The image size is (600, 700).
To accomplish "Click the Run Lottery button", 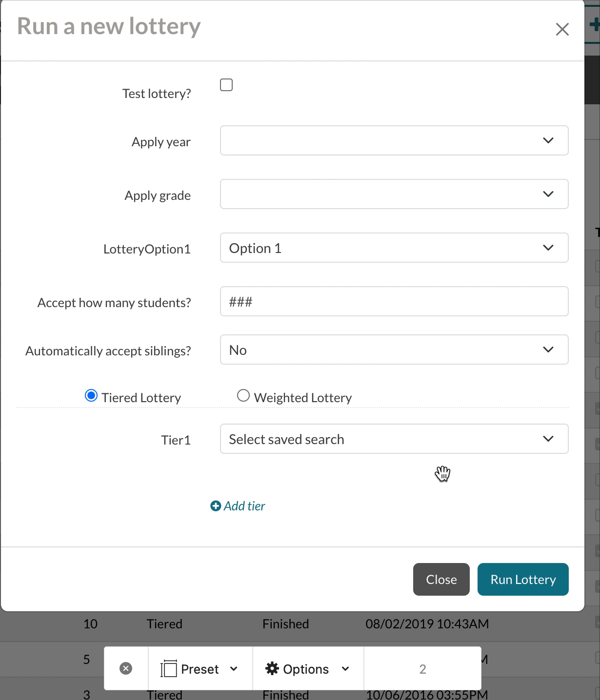I will (522, 579).
